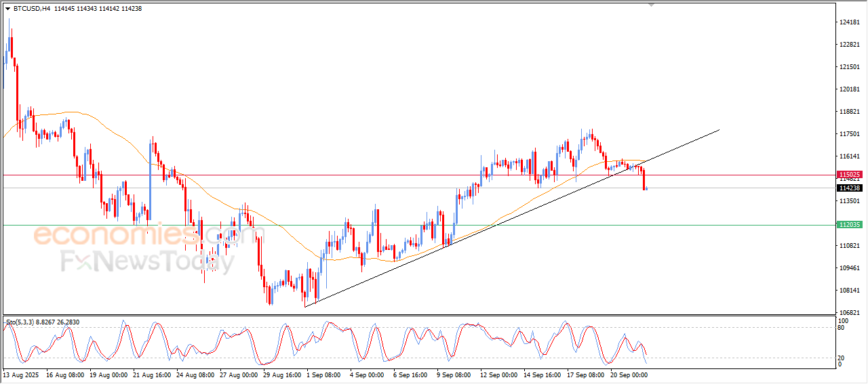
Task: Click the 118821 price scale label
Action: point(850,112)
